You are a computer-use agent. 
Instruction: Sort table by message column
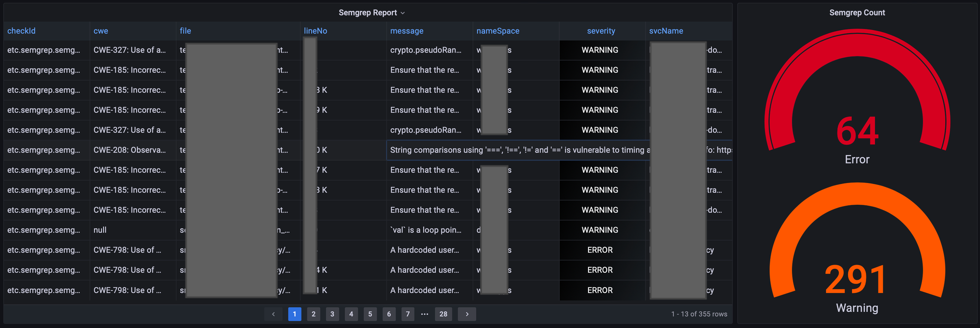pos(407,31)
